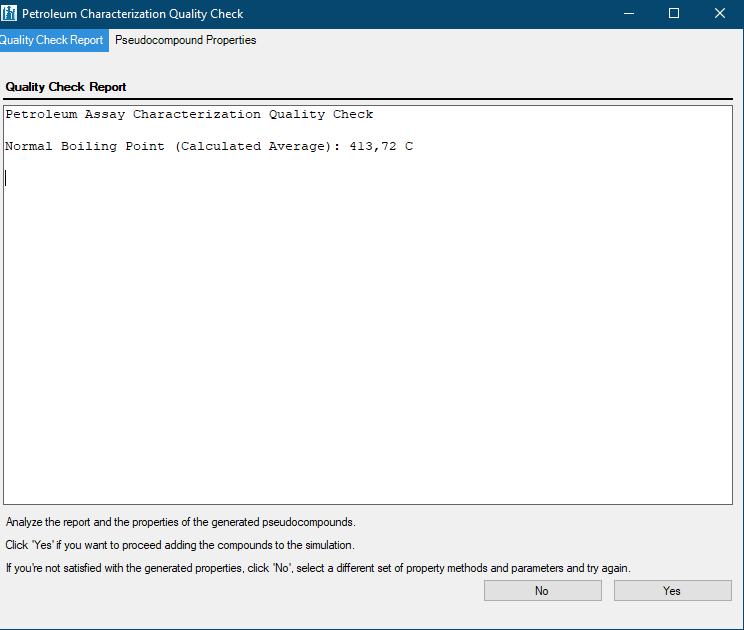Close the Petroleum Characterization Quality Check window
744x630 pixels.
(x=719, y=14)
